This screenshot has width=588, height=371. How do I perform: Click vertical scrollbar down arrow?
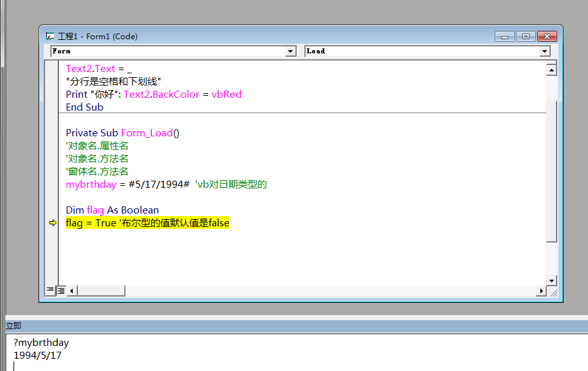(551, 280)
